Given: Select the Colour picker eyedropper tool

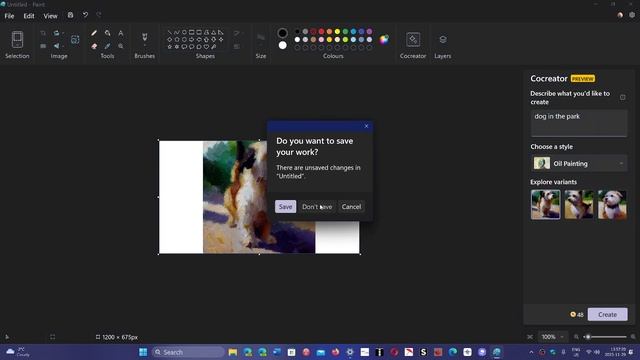Looking at the screenshot, I should 107,46.
